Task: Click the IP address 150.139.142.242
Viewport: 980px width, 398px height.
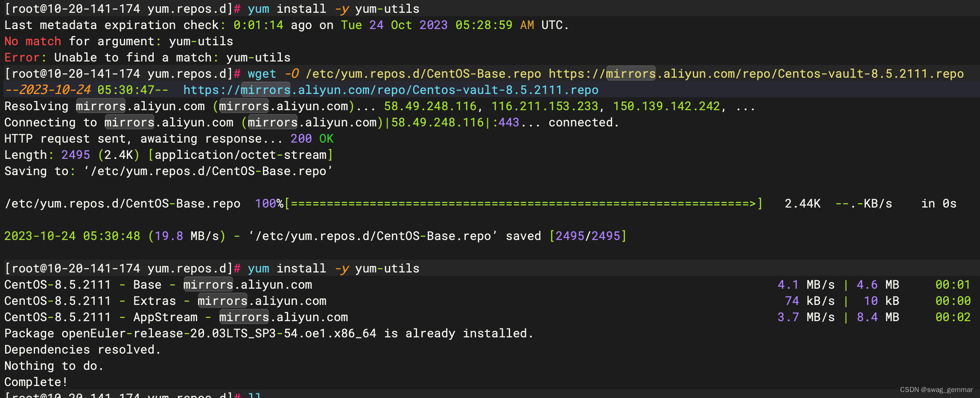Action: pos(666,106)
